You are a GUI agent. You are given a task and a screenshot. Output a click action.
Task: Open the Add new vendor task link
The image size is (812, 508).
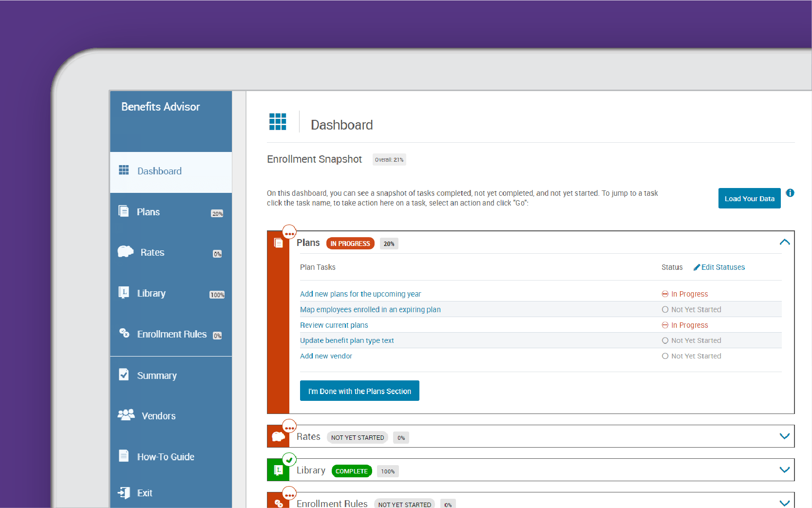tap(326, 357)
